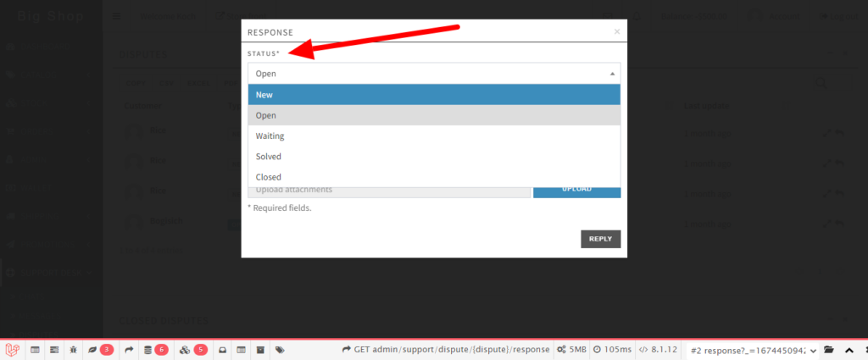Click the folder open icon in debugbar
The height and width of the screenshot is (360, 868).
829,349
